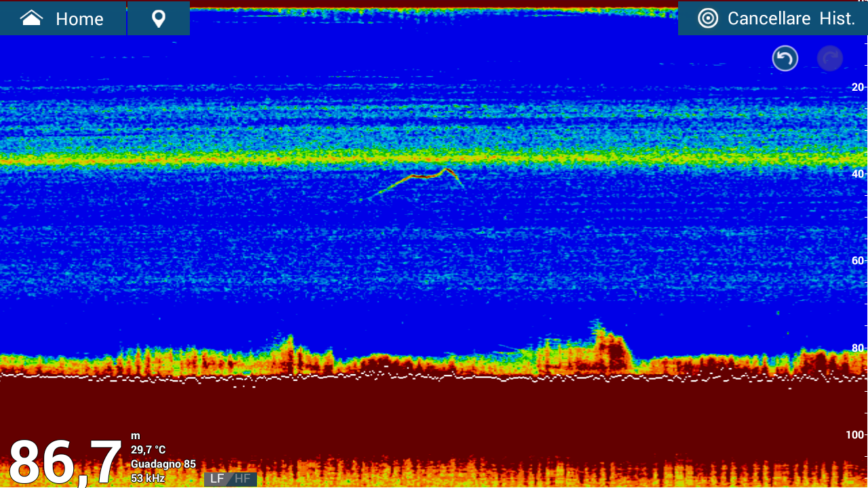Click the greyed-out redo arrow icon
The width and height of the screenshot is (868, 488).
(x=830, y=59)
